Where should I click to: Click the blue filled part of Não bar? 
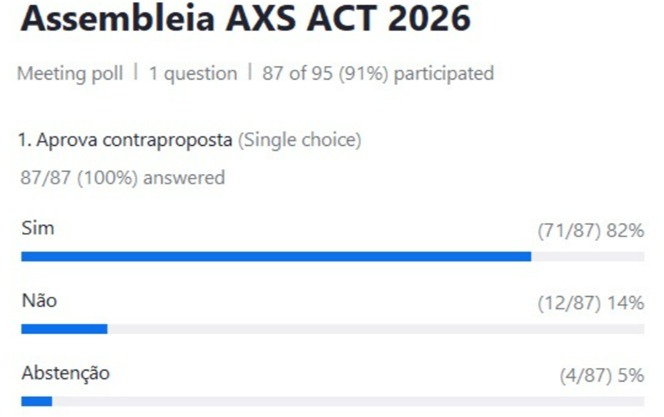[x=64, y=329]
